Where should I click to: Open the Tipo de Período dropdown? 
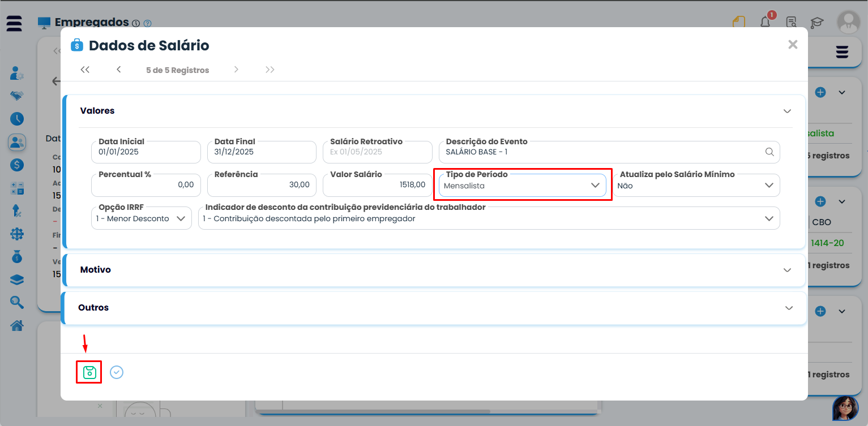523,185
